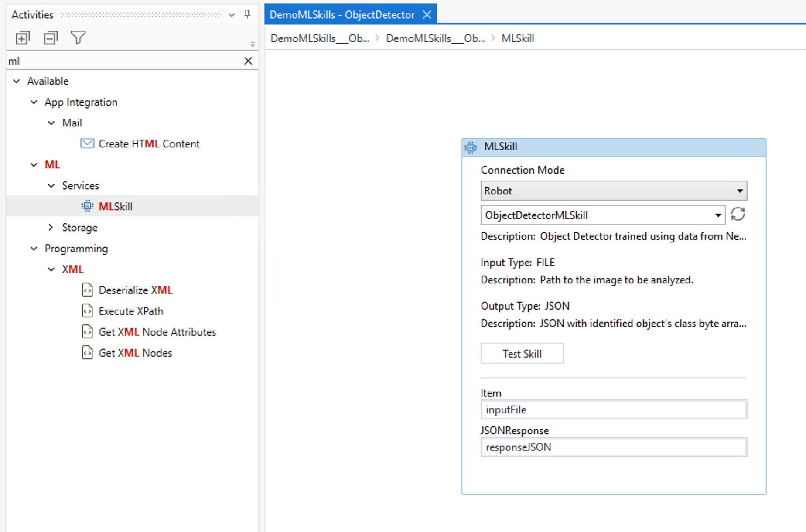The image size is (806, 532).
Task: Select Get XML Node Attributes activity
Action: [157, 332]
